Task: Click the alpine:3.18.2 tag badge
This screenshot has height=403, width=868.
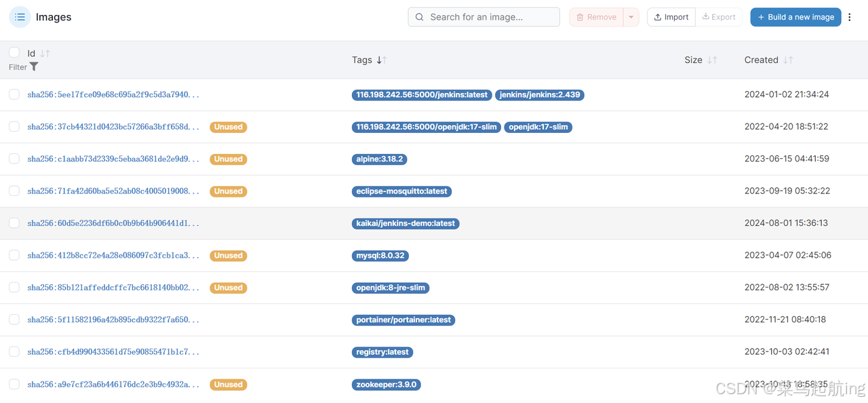Action: (x=380, y=159)
